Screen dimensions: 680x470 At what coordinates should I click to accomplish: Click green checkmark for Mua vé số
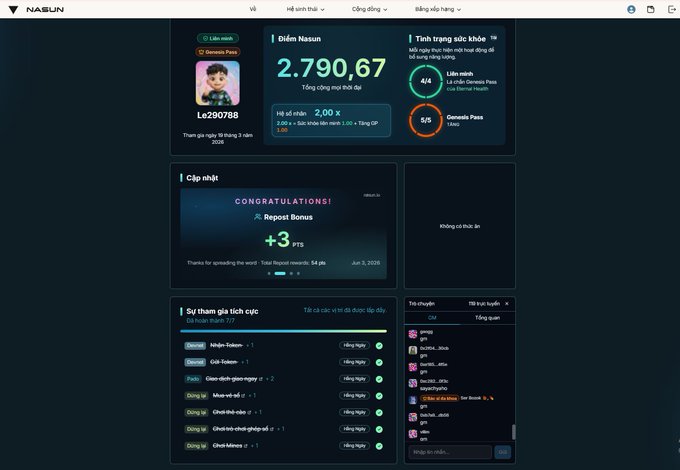(379, 396)
